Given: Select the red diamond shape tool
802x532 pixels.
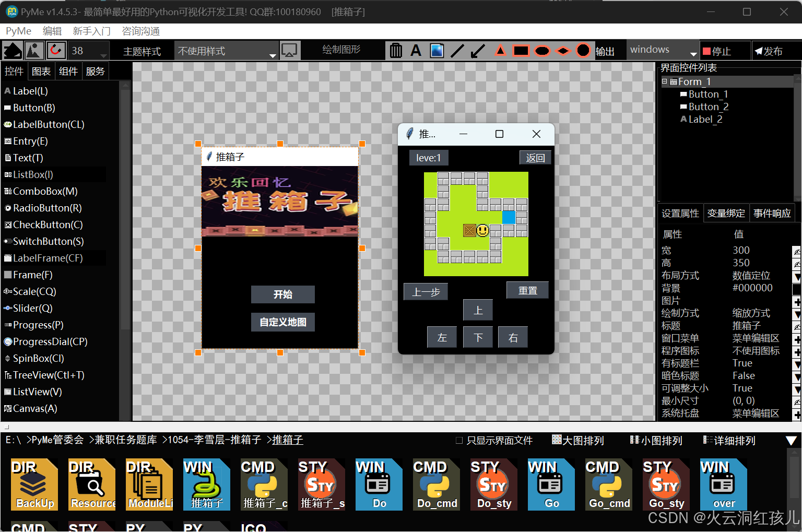Looking at the screenshot, I should 563,51.
